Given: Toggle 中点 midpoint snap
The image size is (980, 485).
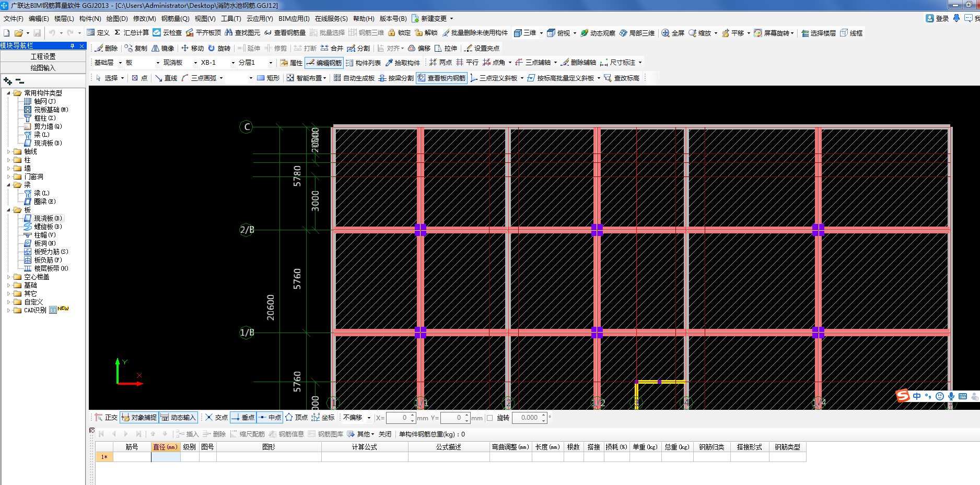Looking at the screenshot, I should coord(270,417).
